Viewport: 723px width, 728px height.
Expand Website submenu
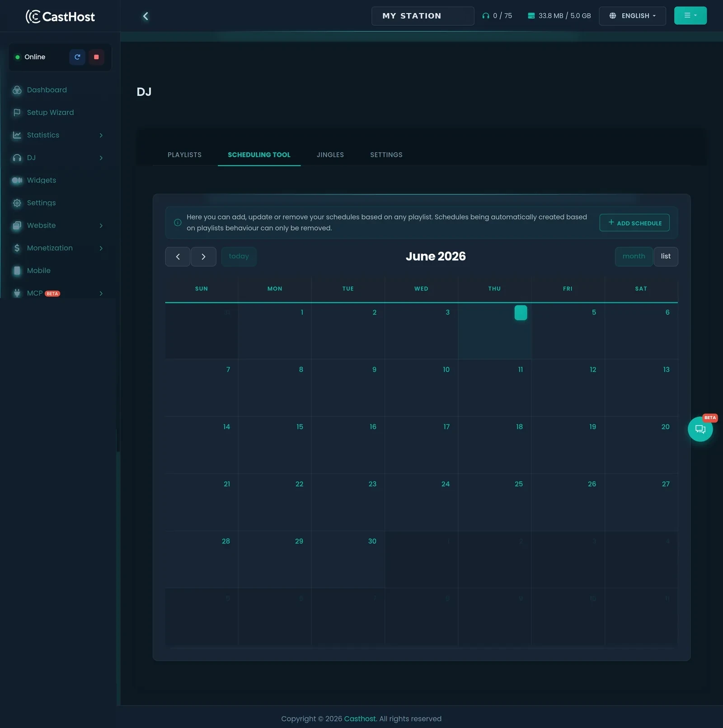coord(101,225)
